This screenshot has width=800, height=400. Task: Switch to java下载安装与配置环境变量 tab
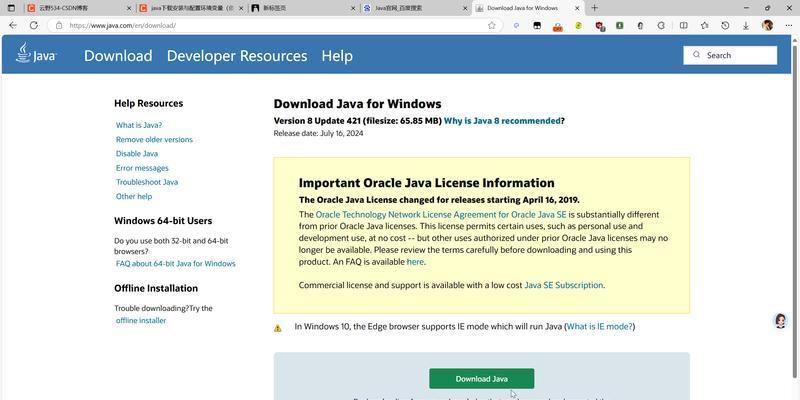[191, 8]
